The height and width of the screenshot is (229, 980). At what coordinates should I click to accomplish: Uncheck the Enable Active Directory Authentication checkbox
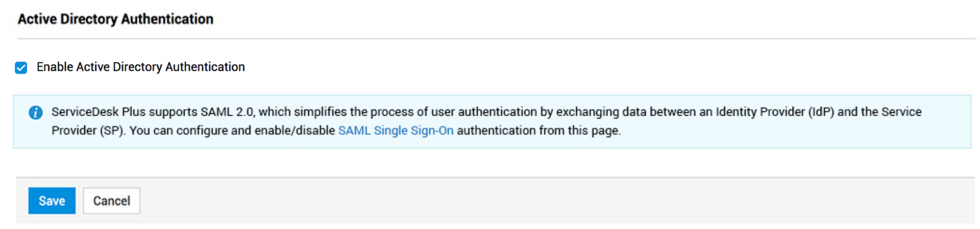(x=21, y=68)
